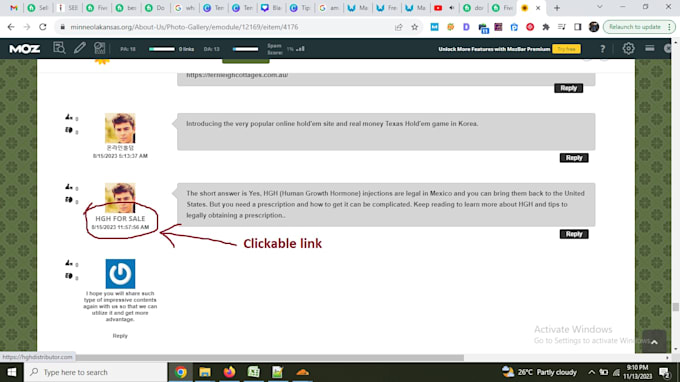Toggle MozBar dock position icon
This screenshot has width=680, height=382.
pyautogui.click(x=650, y=49)
